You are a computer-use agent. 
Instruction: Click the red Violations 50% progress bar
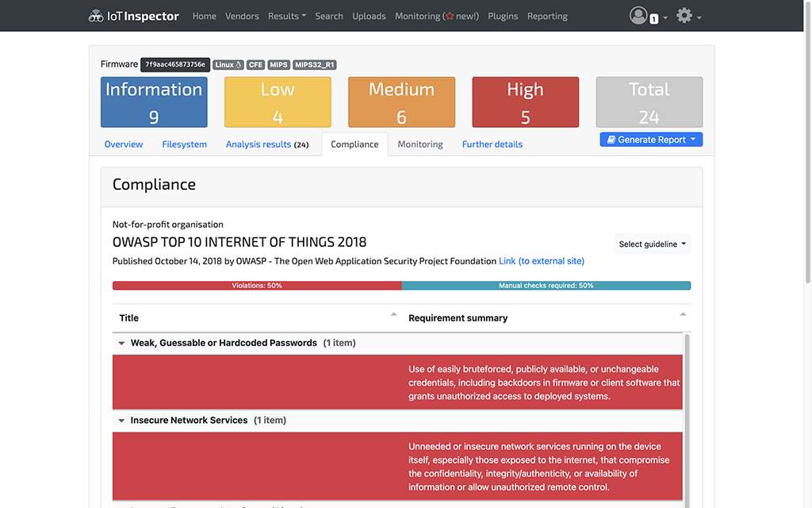coord(257,286)
